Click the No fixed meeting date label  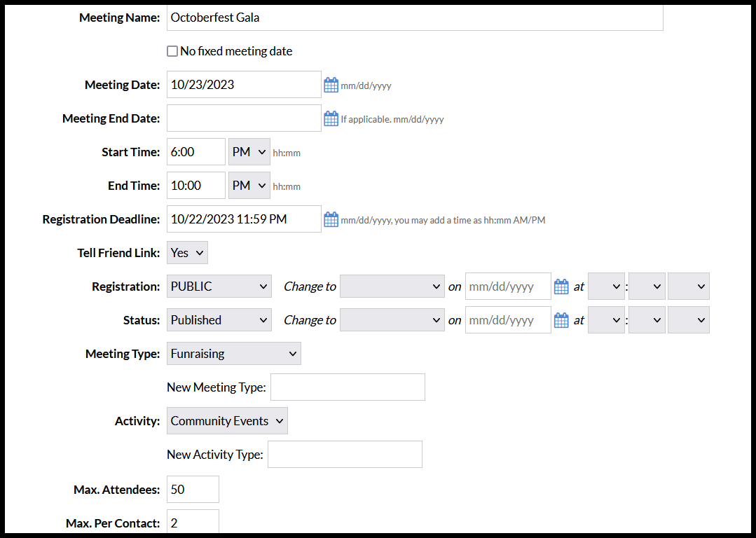236,51
